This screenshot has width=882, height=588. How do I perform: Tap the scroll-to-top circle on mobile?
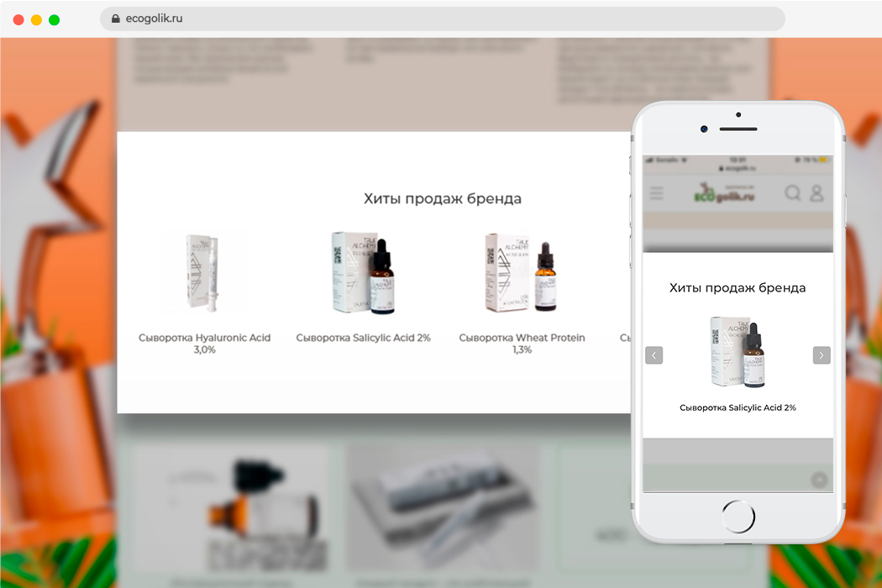click(x=818, y=480)
